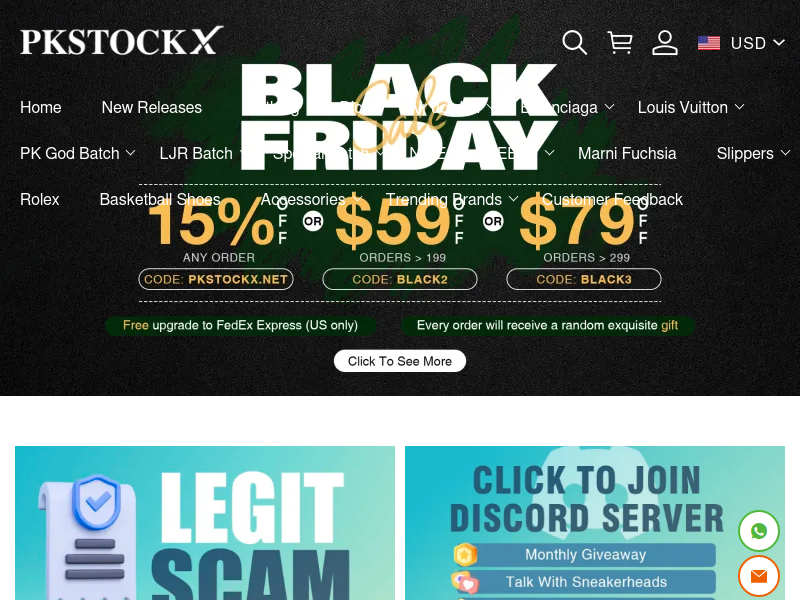Viewport: 800px width, 600px height.
Task: Open the user account icon
Action: (665, 42)
